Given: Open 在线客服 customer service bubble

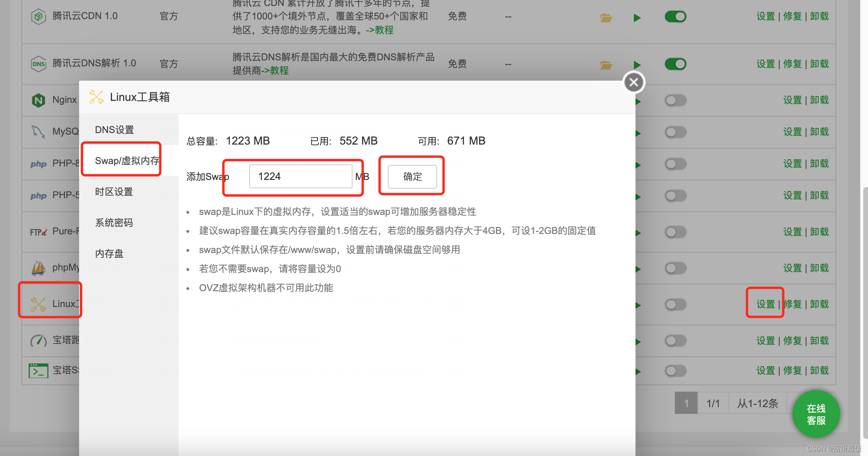Looking at the screenshot, I should tap(816, 414).
